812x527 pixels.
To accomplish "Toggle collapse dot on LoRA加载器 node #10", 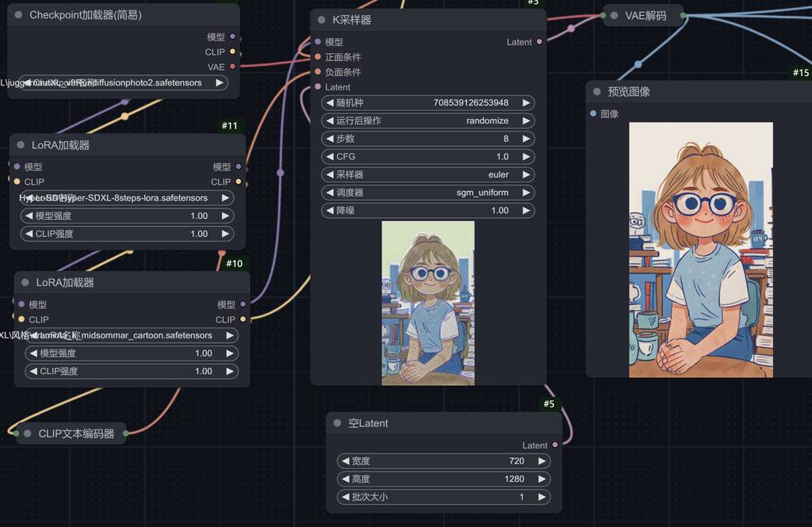I will (25, 283).
